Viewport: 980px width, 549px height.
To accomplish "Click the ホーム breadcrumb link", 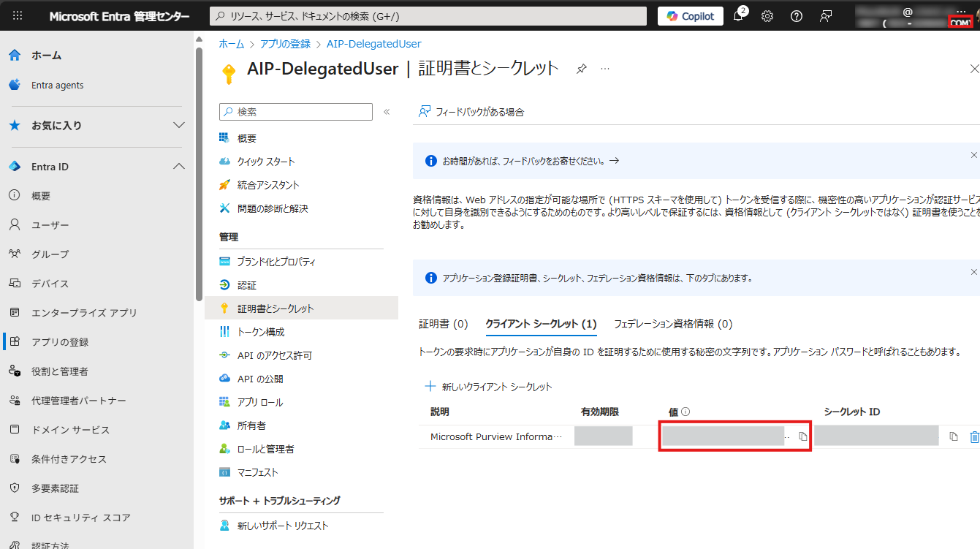I will (x=232, y=44).
